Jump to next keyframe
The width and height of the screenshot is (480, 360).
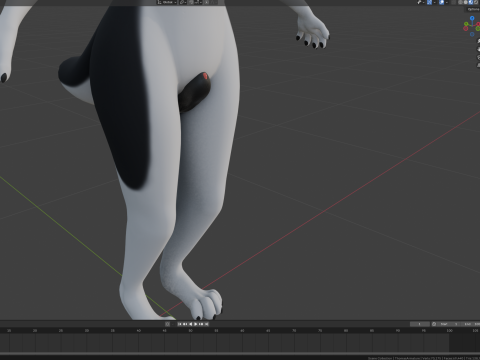coord(201,324)
